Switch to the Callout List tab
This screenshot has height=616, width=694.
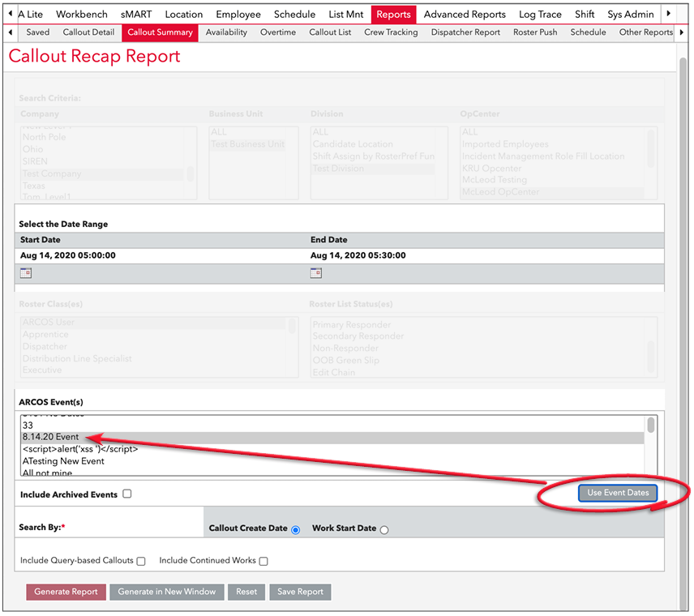(330, 32)
